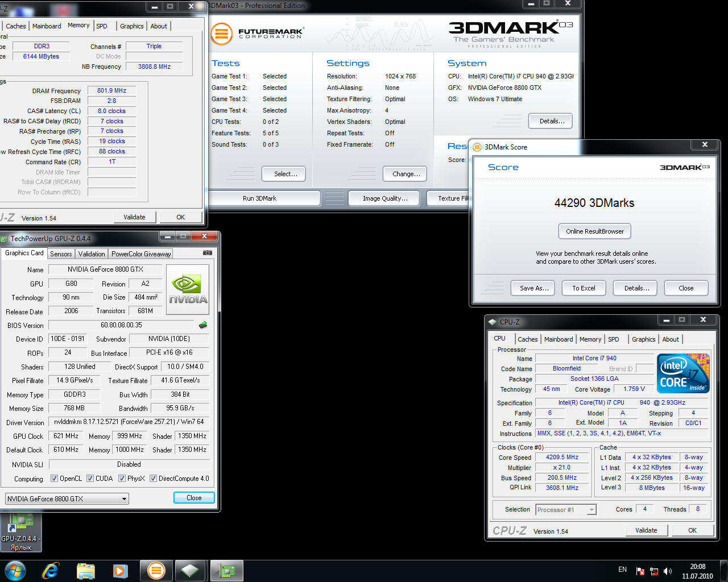Viewport: 728px width, 582px height.
Task: Open the Processor #1 selection dropdown
Action: pos(566,510)
